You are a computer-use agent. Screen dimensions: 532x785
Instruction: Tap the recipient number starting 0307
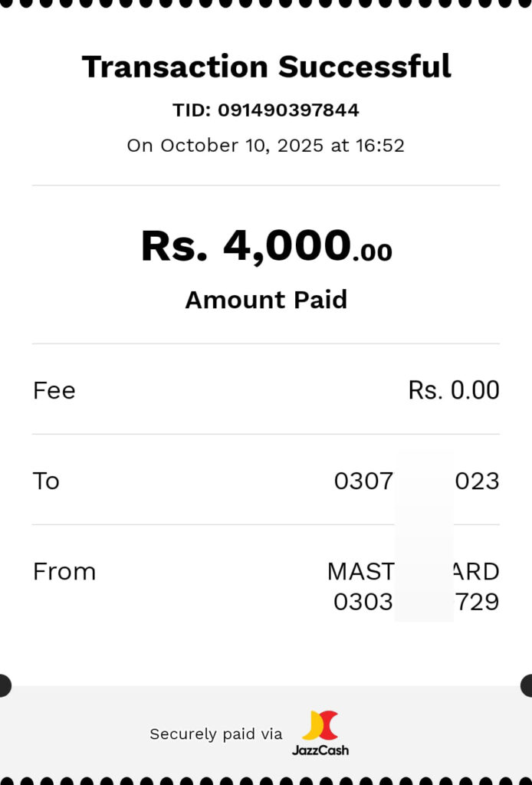tap(363, 481)
